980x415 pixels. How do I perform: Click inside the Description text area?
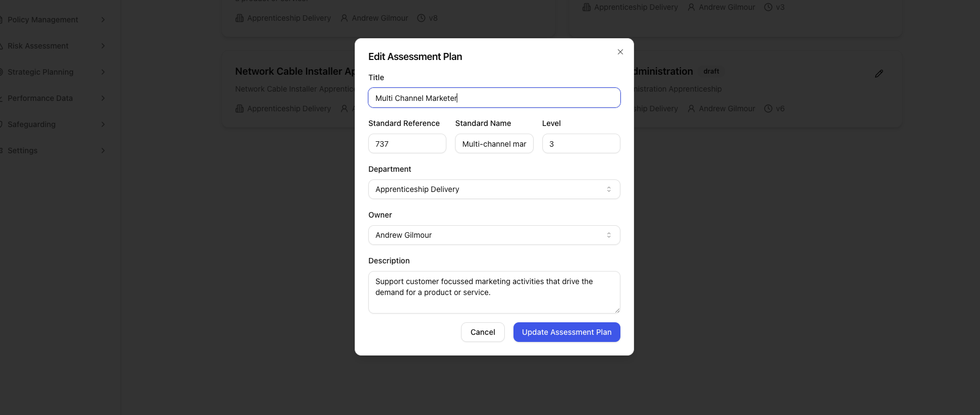tap(494, 292)
